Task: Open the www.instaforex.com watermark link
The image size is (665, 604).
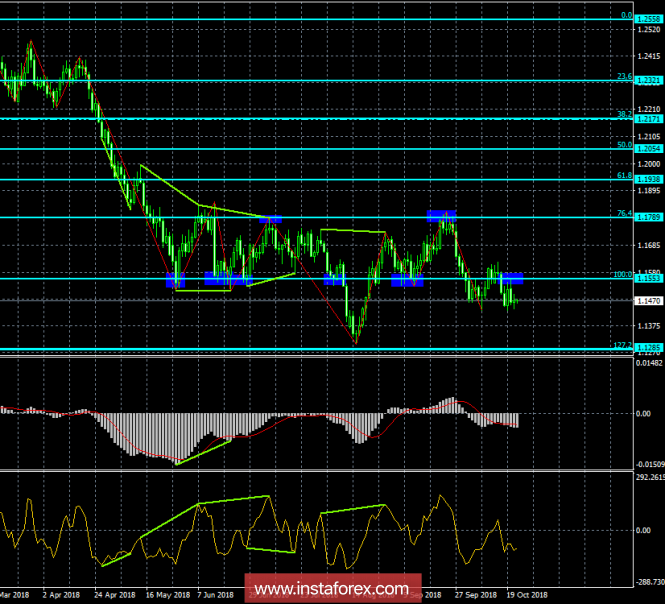Action: tap(332, 587)
